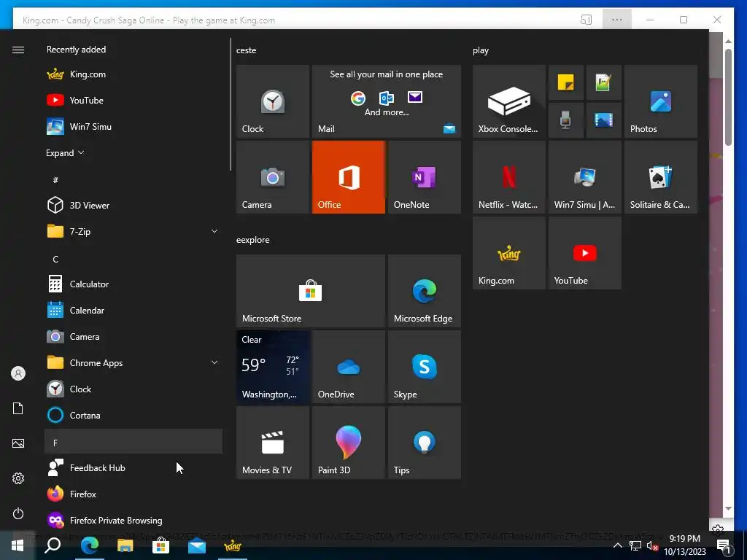Viewport: 747px width, 560px height.
Task: Open Pictures from the Start sidebar
Action: (x=18, y=443)
